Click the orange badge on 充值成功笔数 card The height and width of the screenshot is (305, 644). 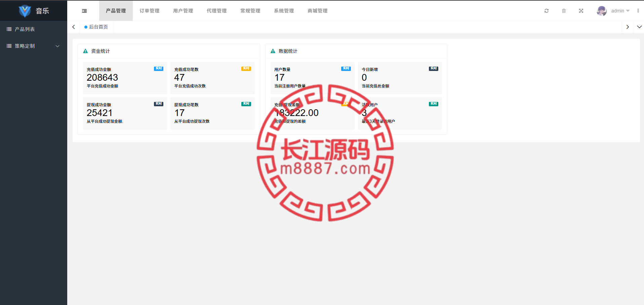(246, 69)
